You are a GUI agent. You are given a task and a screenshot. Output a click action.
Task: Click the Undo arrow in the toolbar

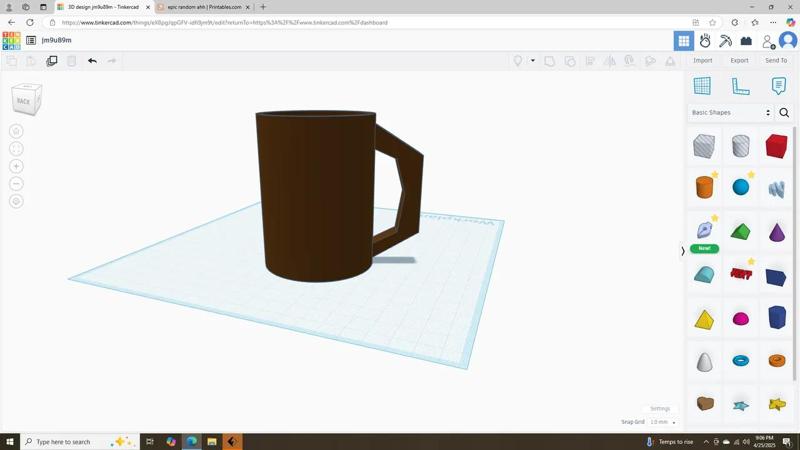point(92,61)
